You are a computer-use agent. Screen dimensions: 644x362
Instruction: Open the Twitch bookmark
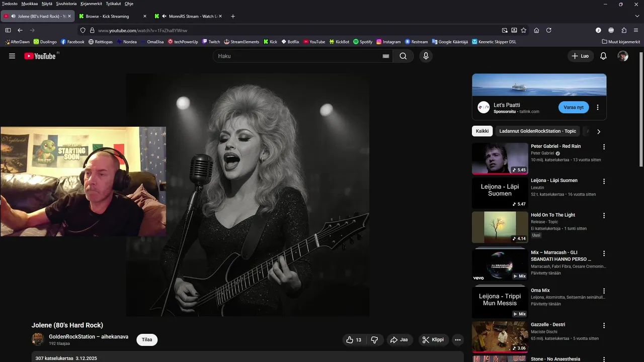[x=211, y=42]
